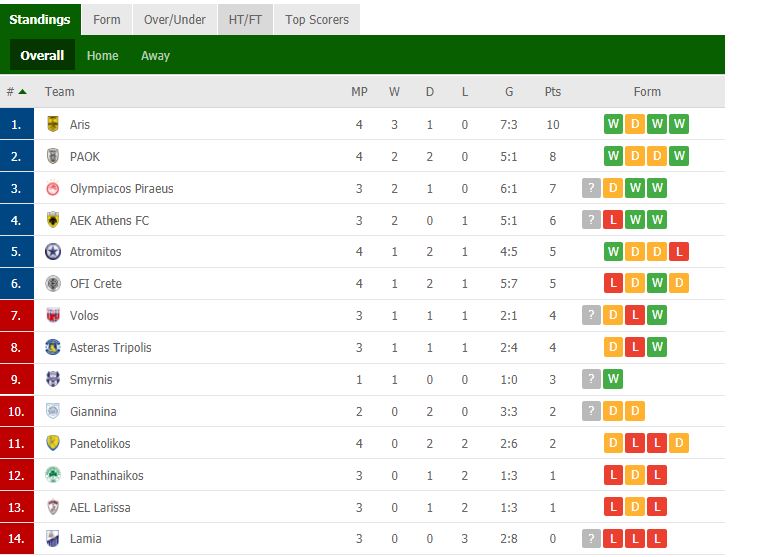761x557 pixels.
Task: Open the HT/FT tab
Action: (245, 20)
